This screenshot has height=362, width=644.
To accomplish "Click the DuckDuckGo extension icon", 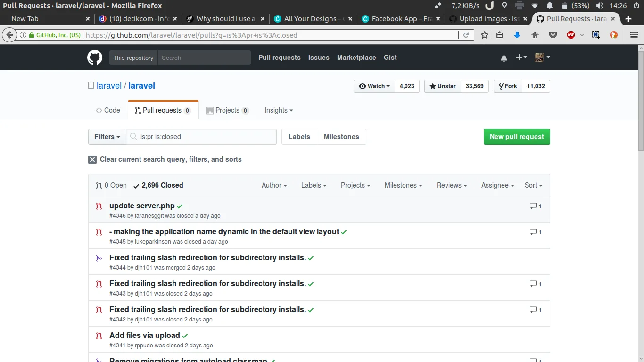I will click(614, 35).
